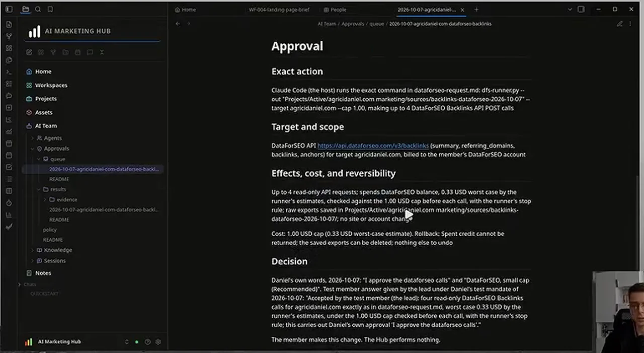Click the AI Team breadcrumb

(x=327, y=24)
